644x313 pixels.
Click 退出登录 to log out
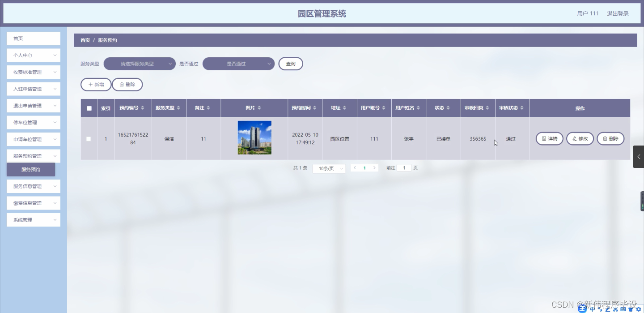(618, 13)
